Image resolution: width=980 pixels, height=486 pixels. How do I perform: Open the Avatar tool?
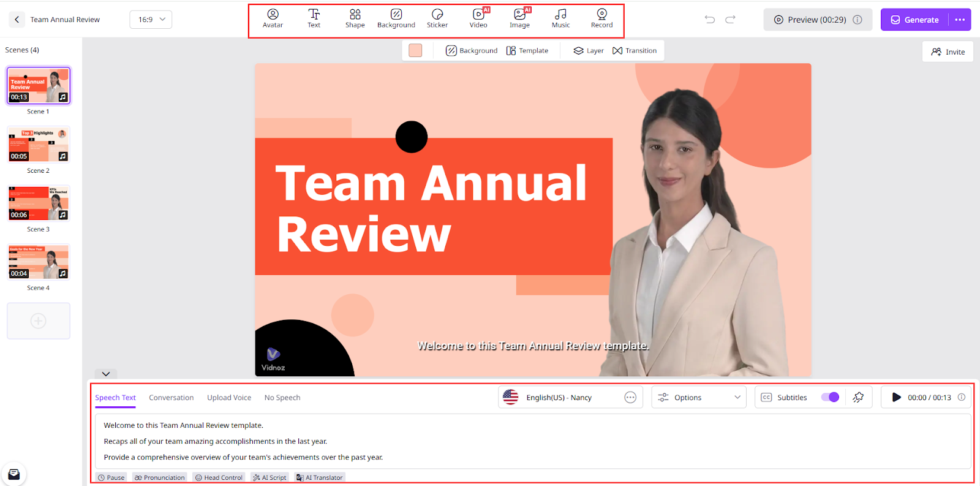click(273, 19)
